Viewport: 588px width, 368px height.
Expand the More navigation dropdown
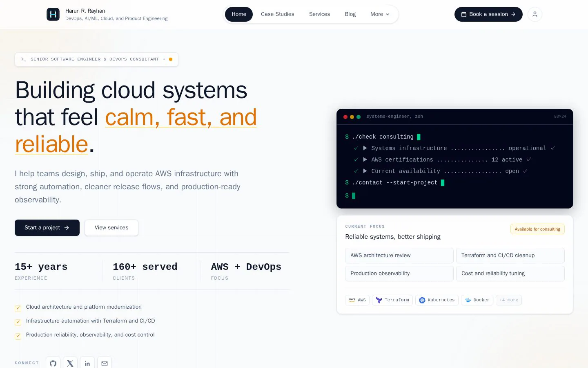[380, 14]
